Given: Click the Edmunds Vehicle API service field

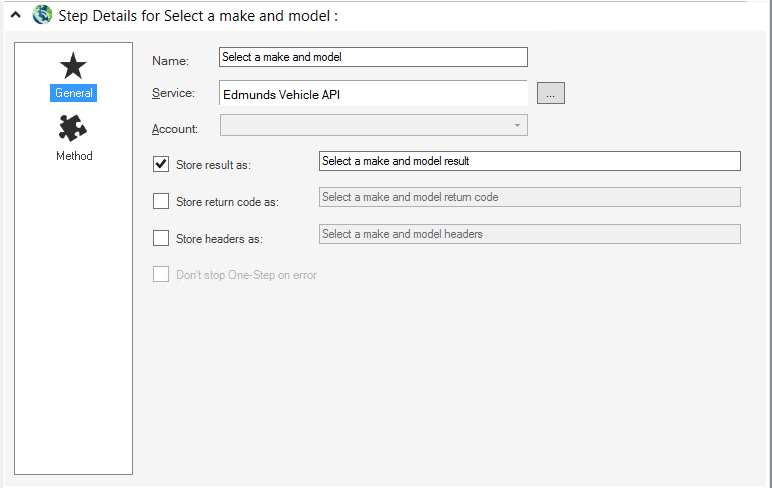Looking at the screenshot, I should (x=373, y=93).
